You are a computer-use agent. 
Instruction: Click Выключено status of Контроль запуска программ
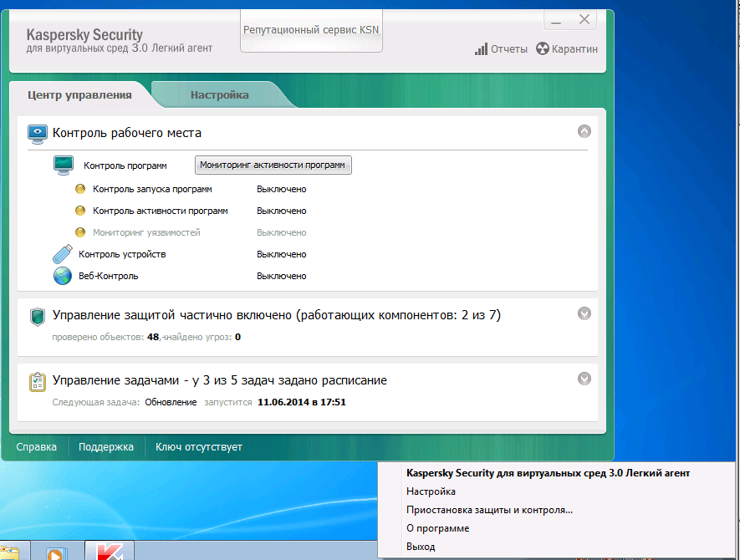pyautogui.click(x=281, y=189)
